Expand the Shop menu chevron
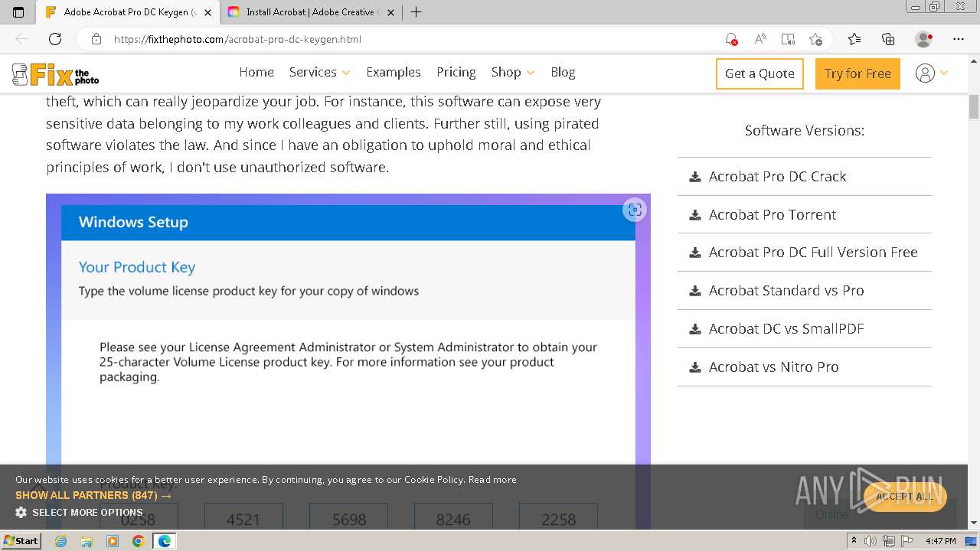The width and height of the screenshot is (980, 551). tap(531, 73)
